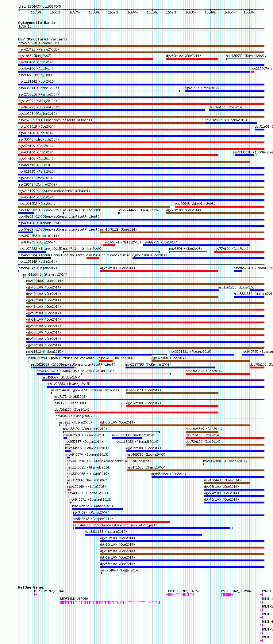273x644 pixels.
Task: Click nsv436652 (Korbel2007) variant label
Action: pos(246,56)
